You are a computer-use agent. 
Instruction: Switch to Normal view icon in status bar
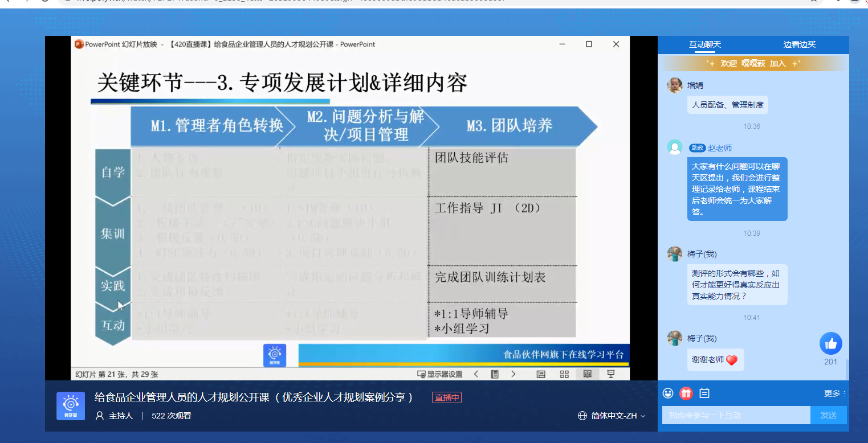click(x=541, y=374)
